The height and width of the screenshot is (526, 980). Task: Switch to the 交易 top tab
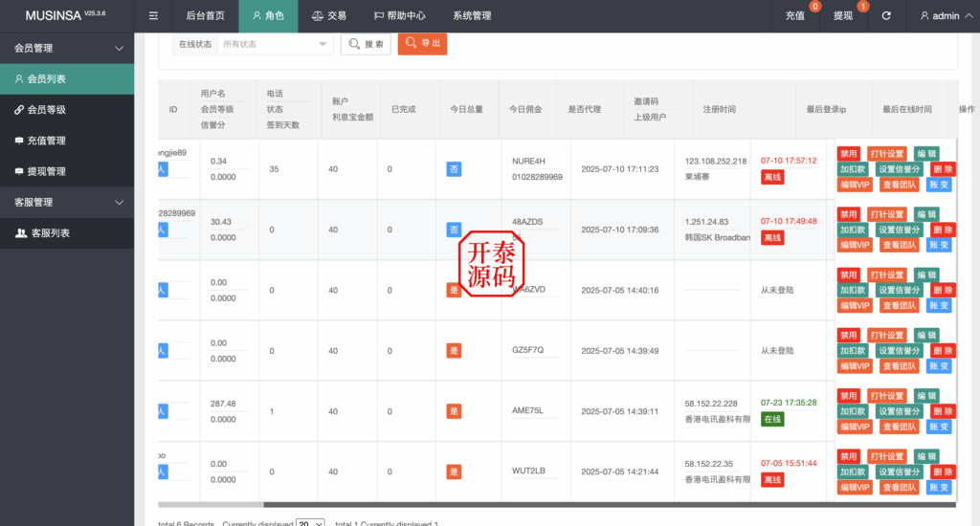pyautogui.click(x=329, y=16)
